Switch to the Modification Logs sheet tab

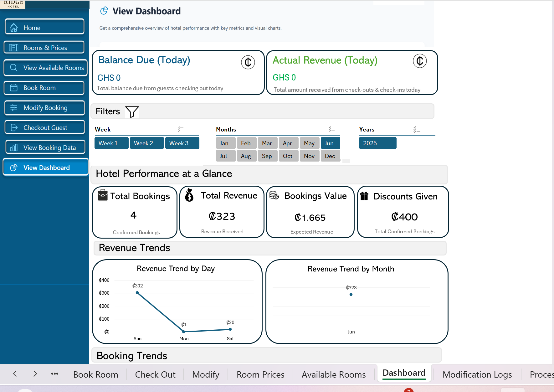point(477,374)
